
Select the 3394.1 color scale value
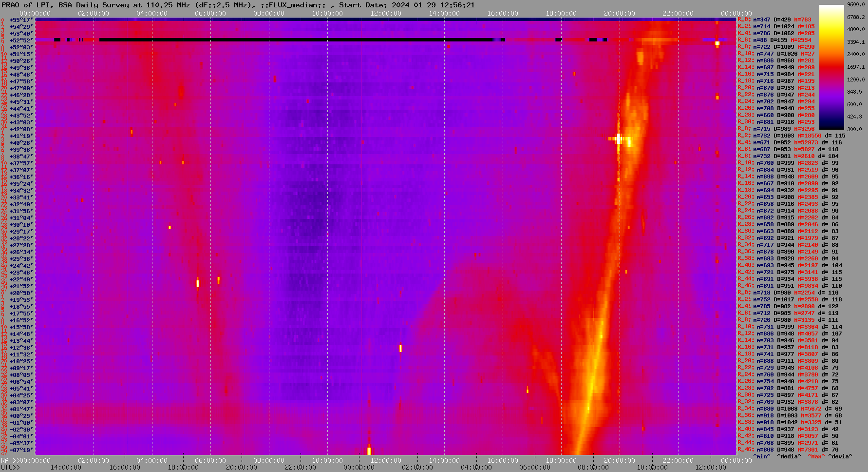(x=856, y=42)
